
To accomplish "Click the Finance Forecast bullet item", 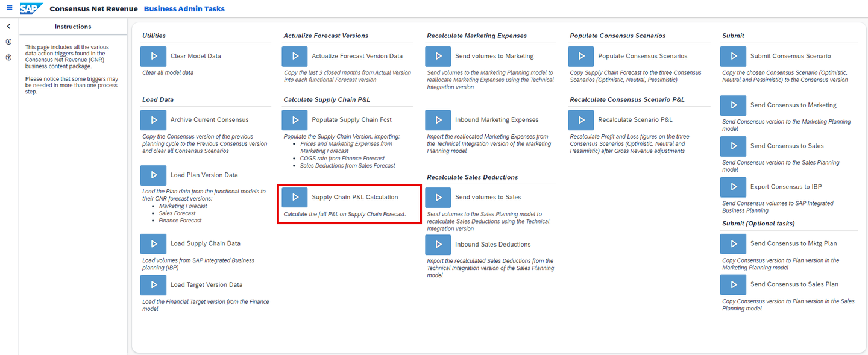I will point(180,221).
